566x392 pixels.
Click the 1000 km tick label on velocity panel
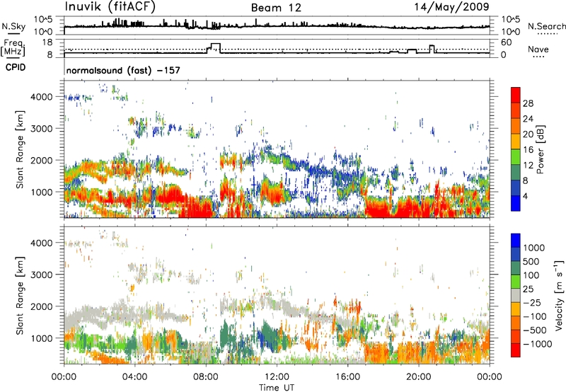pyautogui.click(x=42, y=338)
